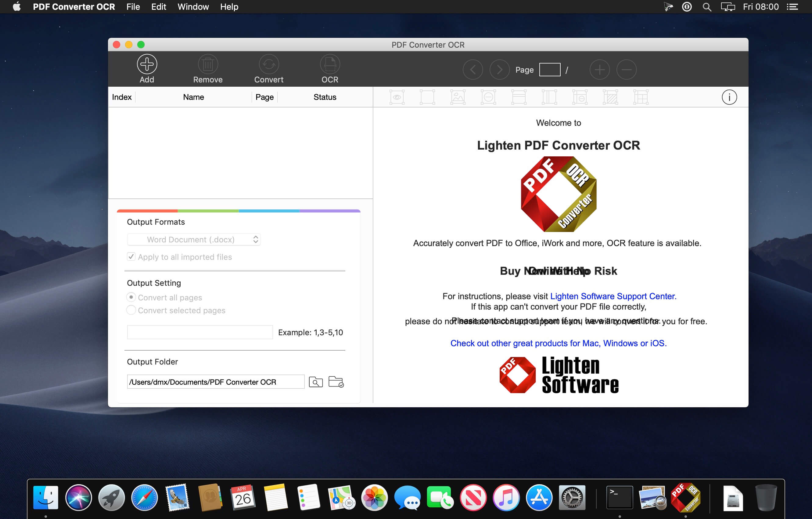Image resolution: width=812 pixels, height=519 pixels.
Task: Click the Remove trash icon
Action: pos(208,64)
